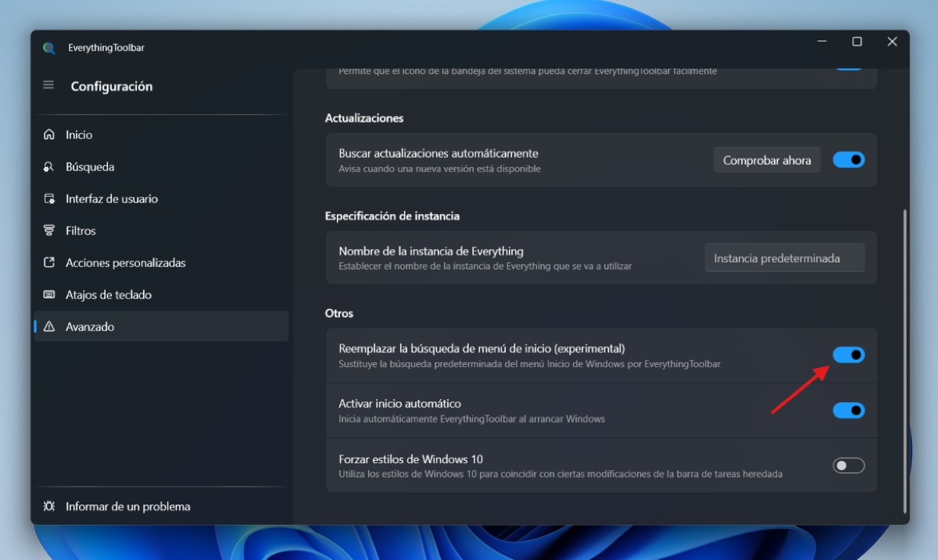
Task: Minimize the EverythingToolbar window
Action: click(822, 41)
